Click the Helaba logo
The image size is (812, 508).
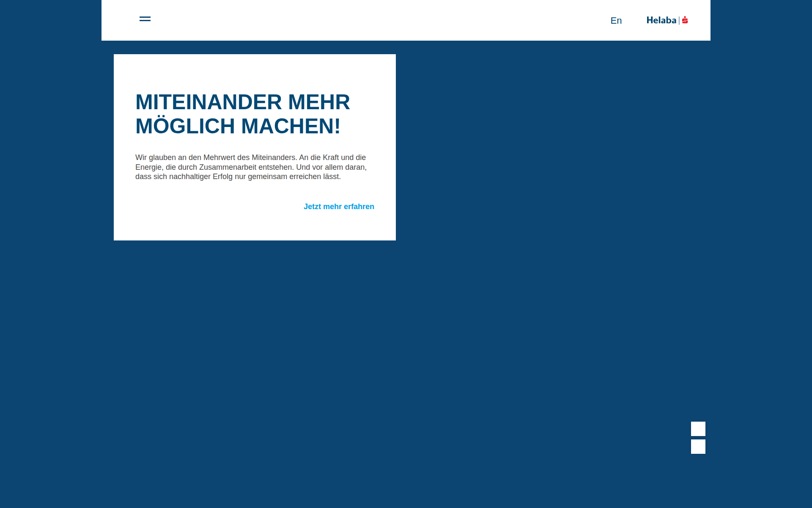pyautogui.click(x=667, y=20)
